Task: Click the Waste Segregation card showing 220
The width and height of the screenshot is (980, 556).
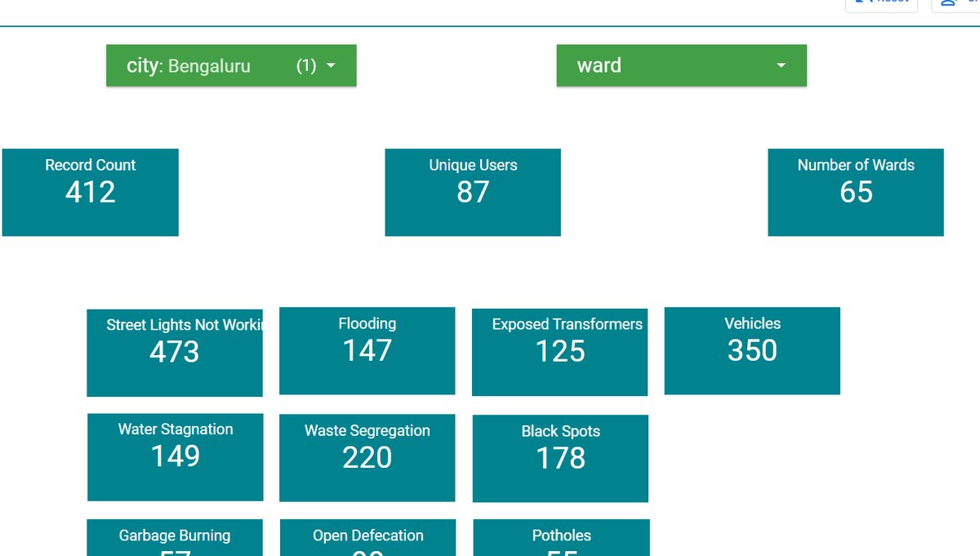Action: pyautogui.click(x=367, y=458)
